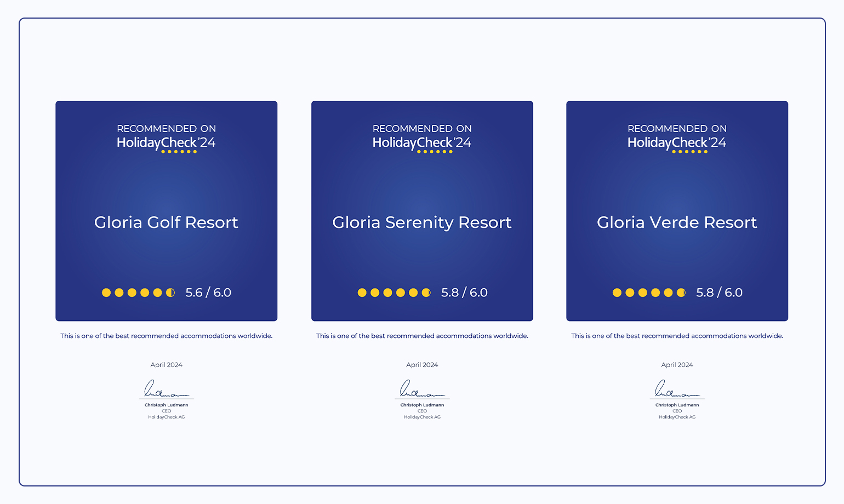Click April 2024 date under Serenity card
This screenshot has width=844, height=504.
422,365
